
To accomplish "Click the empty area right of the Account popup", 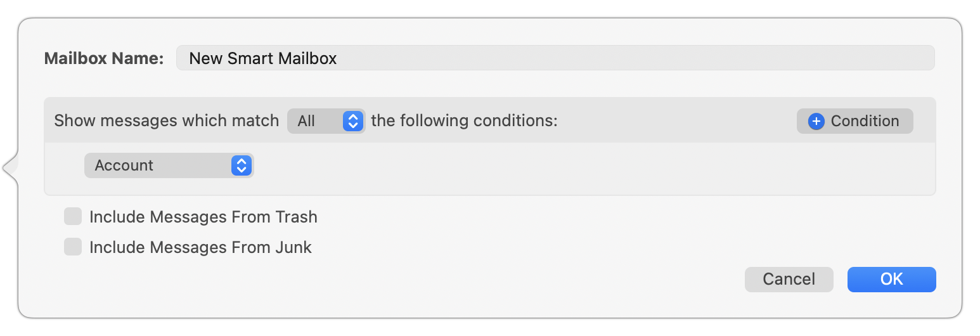I will click(571, 167).
